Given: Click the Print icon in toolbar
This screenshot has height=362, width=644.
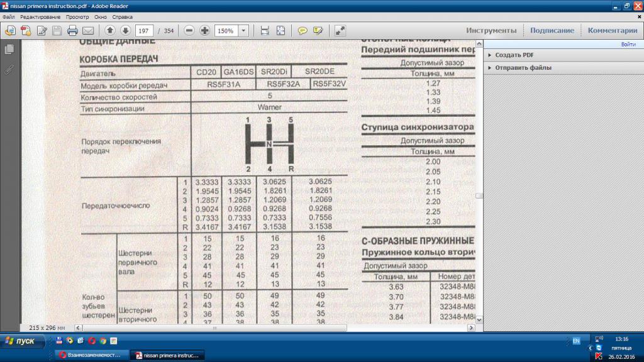Looking at the screenshot, I should (x=72, y=31).
